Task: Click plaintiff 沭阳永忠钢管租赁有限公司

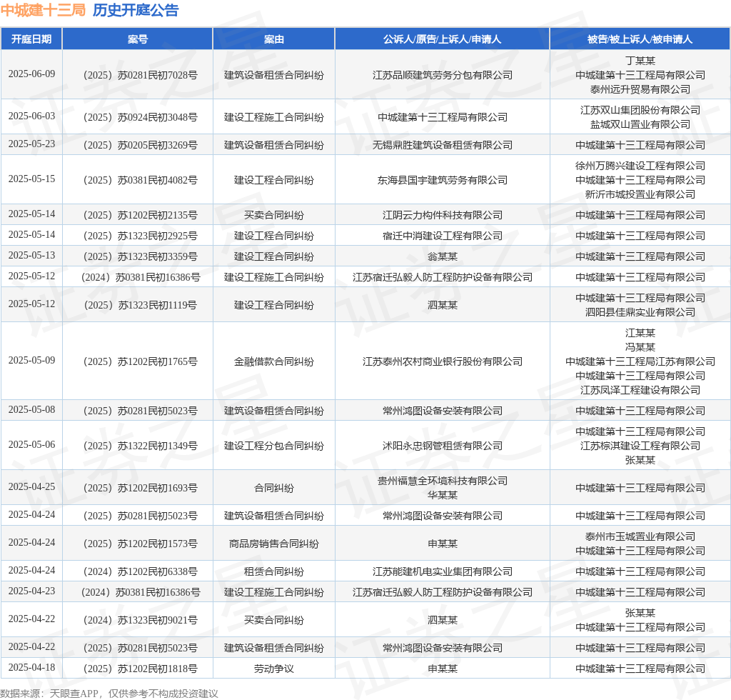Action: pyautogui.click(x=442, y=446)
